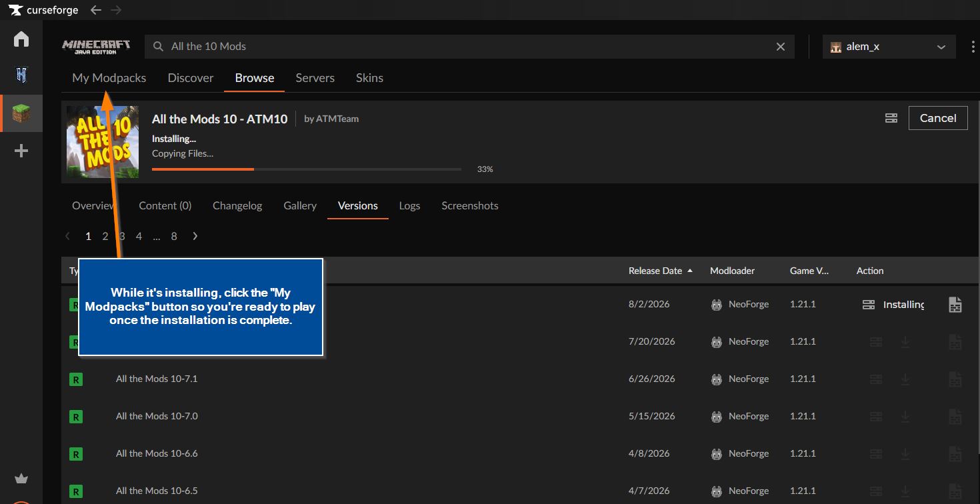Download All the Mods 10-6.6
This screenshot has width=980, height=504.
coord(905,454)
